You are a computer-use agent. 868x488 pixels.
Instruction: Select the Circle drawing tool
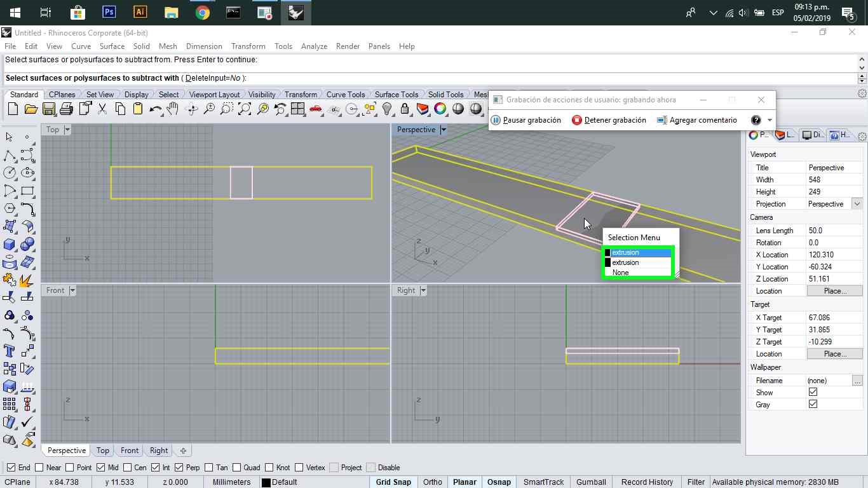pyautogui.click(x=10, y=173)
